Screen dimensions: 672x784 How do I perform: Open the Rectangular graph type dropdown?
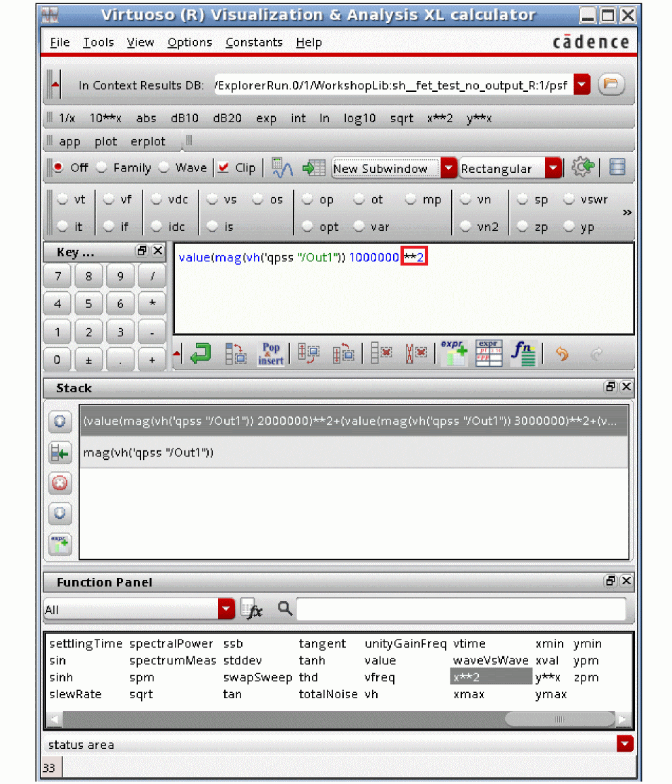(554, 168)
